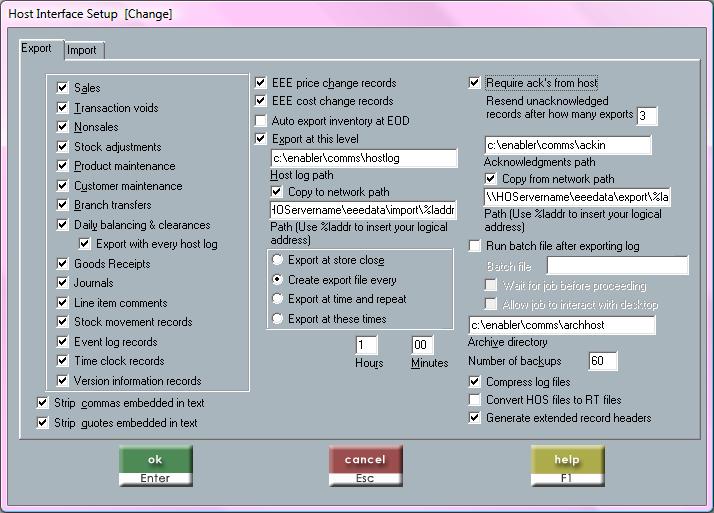The height and width of the screenshot is (513, 714).
Task: Uncheck Branch transfers
Action: click(62, 205)
